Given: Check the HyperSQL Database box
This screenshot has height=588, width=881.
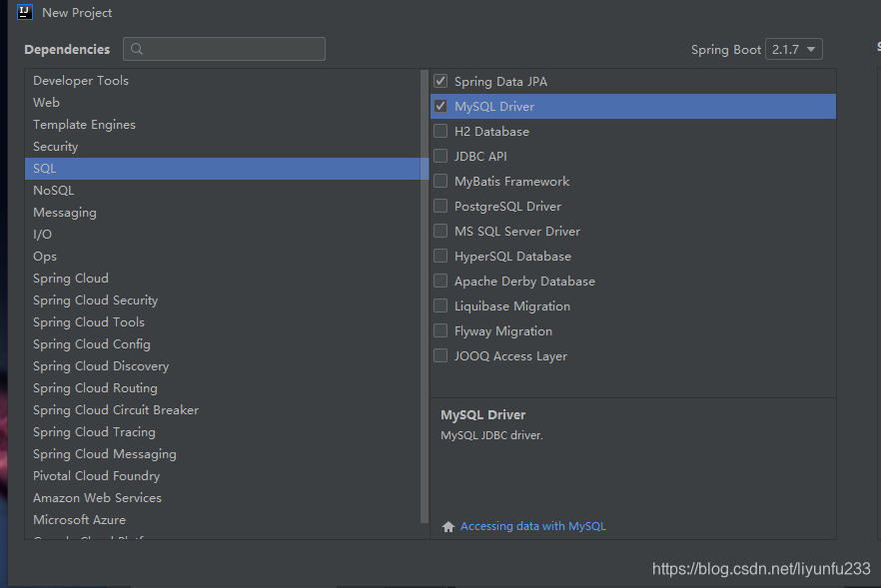Looking at the screenshot, I should pyautogui.click(x=440, y=256).
